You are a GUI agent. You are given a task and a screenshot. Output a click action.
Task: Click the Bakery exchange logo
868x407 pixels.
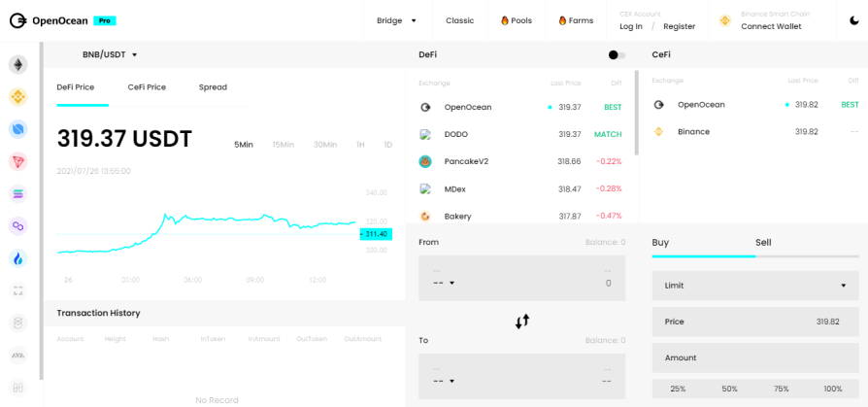coord(425,217)
